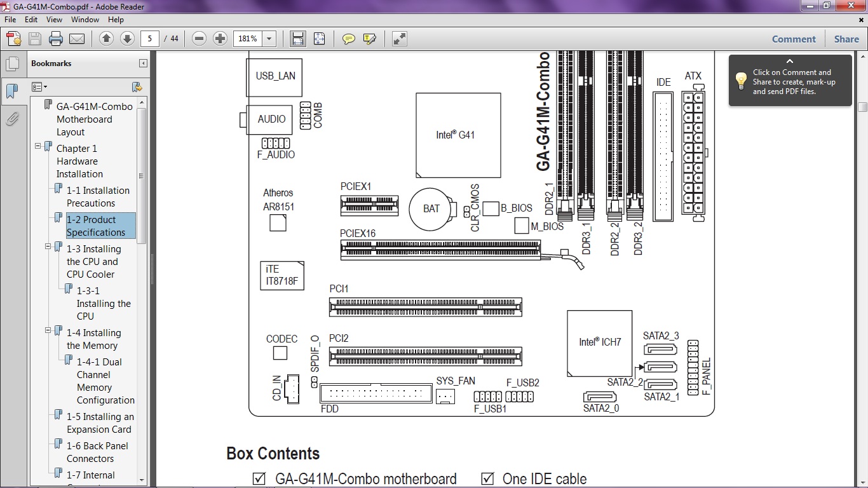Viewport: 868px width, 488px height.
Task: Collapse 1-4 Installing the Memory bookmark node
Action: pyautogui.click(x=48, y=330)
